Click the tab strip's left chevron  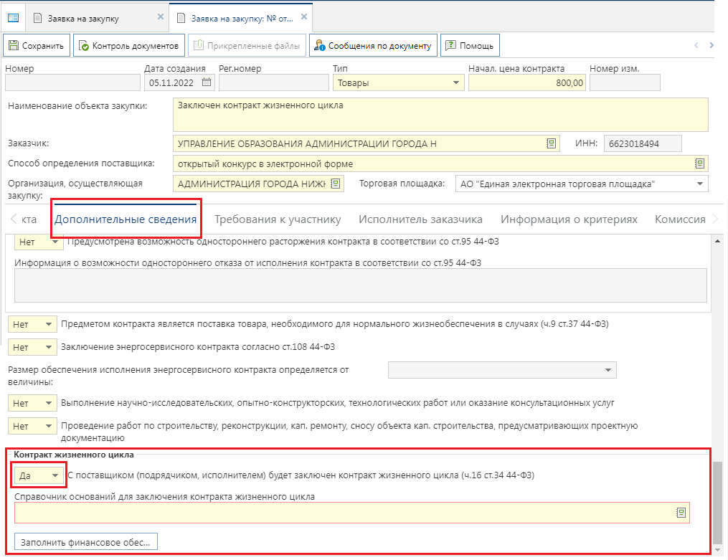(14, 219)
